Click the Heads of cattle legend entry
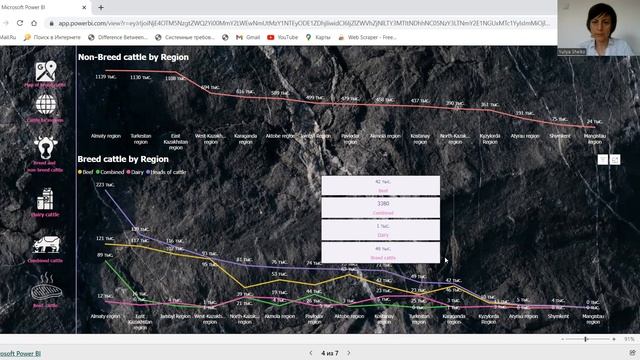Viewport: 640px width, 360px height. point(166,172)
